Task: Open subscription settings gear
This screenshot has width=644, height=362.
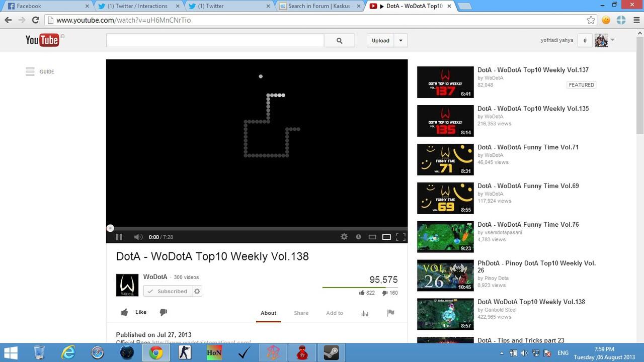Action: pos(197,291)
